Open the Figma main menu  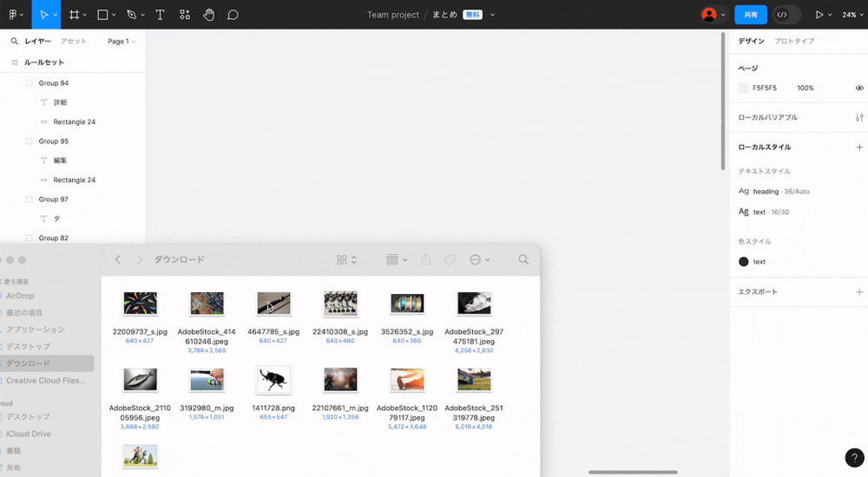16,15
